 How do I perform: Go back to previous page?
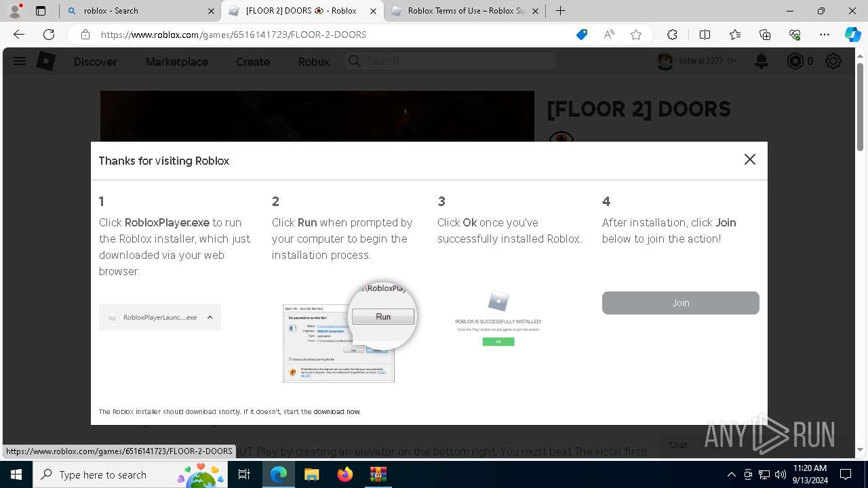tap(19, 35)
